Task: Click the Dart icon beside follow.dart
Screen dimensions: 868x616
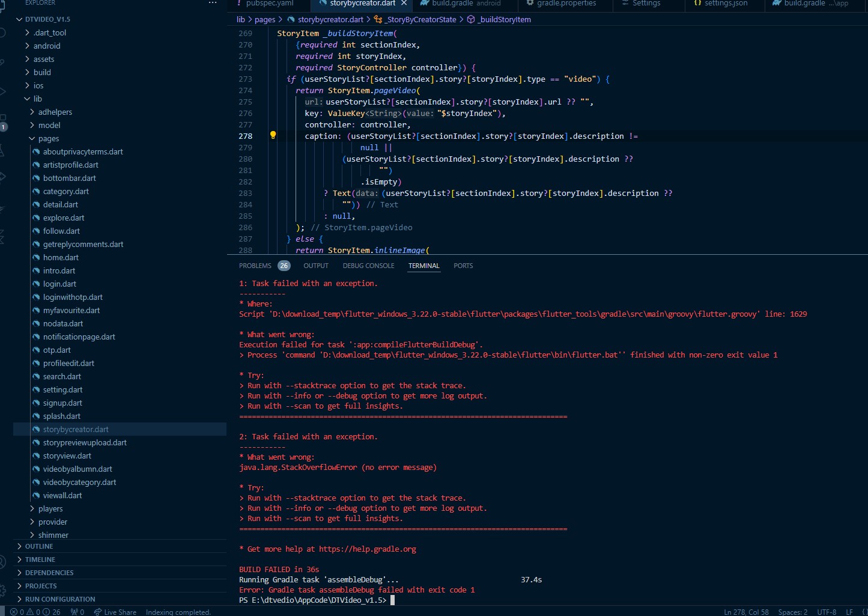Action: pyautogui.click(x=37, y=231)
